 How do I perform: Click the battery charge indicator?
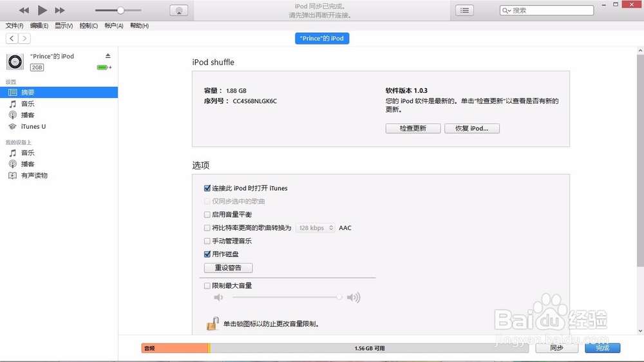[x=104, y=68]
